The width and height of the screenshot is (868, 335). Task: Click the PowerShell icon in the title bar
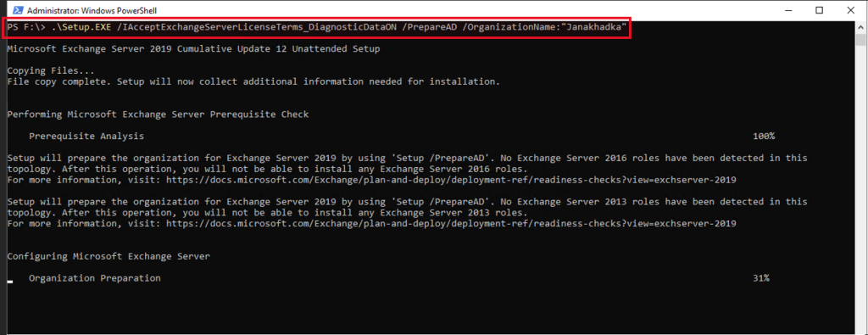pyautogui.click(x=18, y=10)
